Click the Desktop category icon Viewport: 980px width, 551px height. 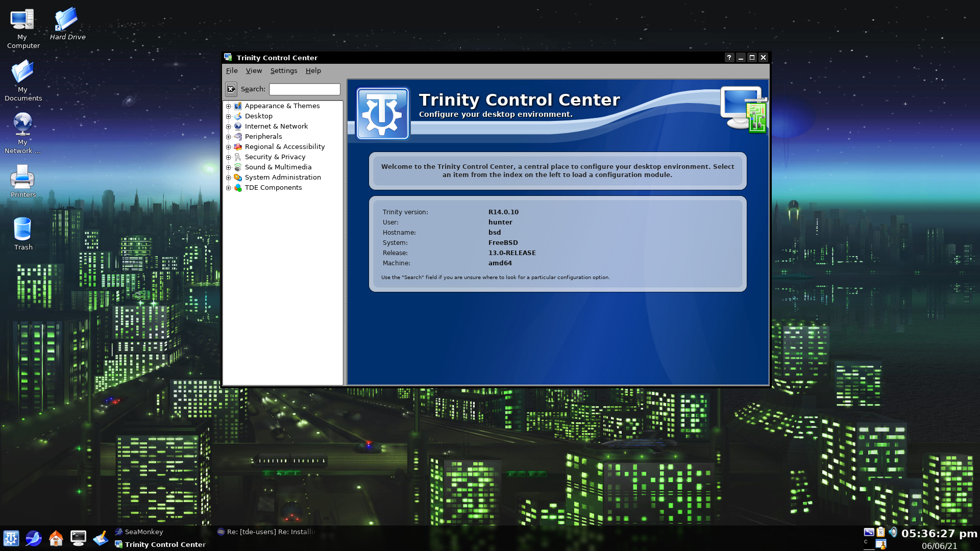tap(238, 116)
